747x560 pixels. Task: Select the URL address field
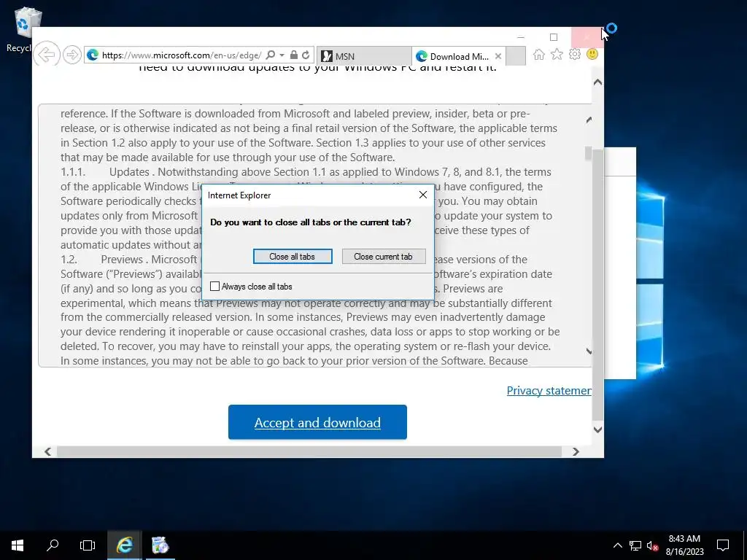pyautogui.click(x=182, y=55)
